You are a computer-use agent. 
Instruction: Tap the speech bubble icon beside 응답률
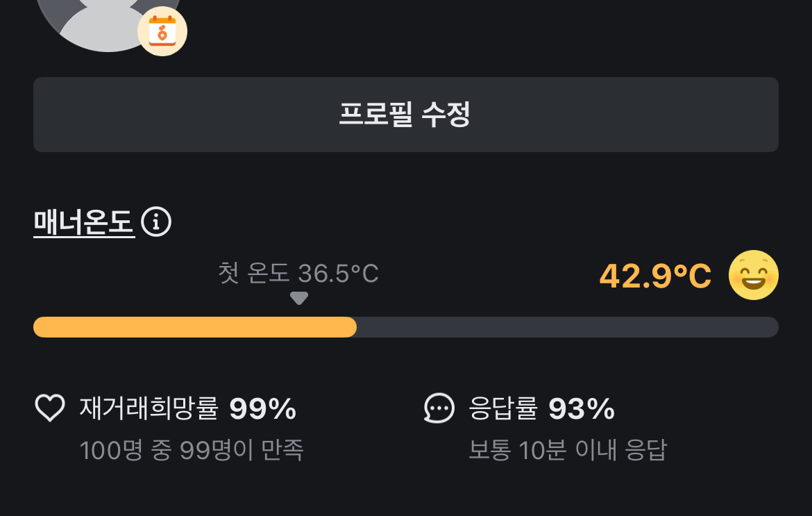coord(439,408)
